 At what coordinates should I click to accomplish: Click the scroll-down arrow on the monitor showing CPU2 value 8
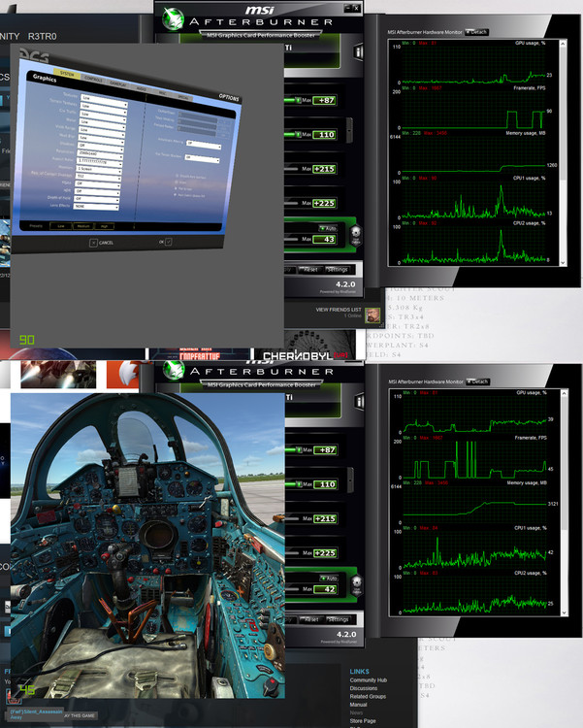[x=564, y=263]
